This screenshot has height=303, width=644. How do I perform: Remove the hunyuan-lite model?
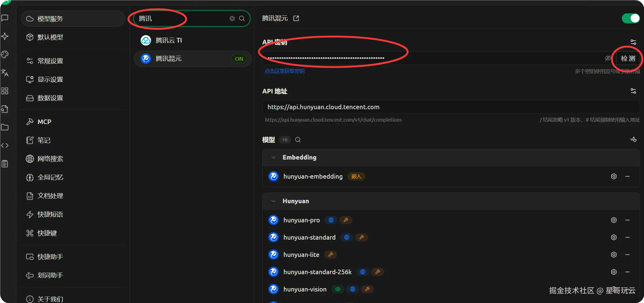(x=628, y=255)
